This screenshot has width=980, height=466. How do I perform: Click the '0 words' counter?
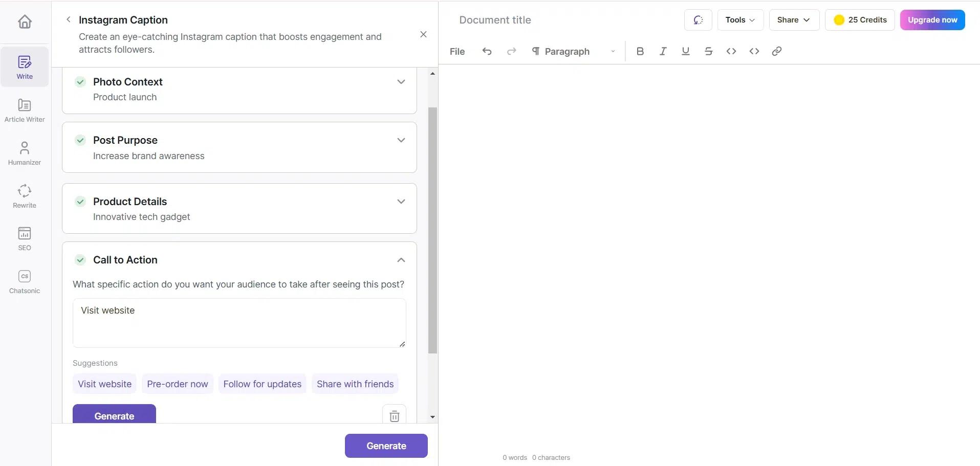[x=514, y=458]
